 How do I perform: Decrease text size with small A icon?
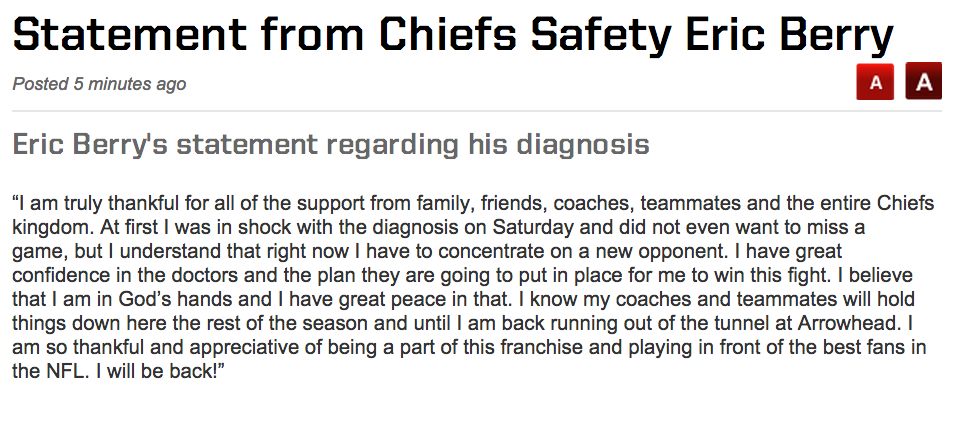(x=875, y=81)
